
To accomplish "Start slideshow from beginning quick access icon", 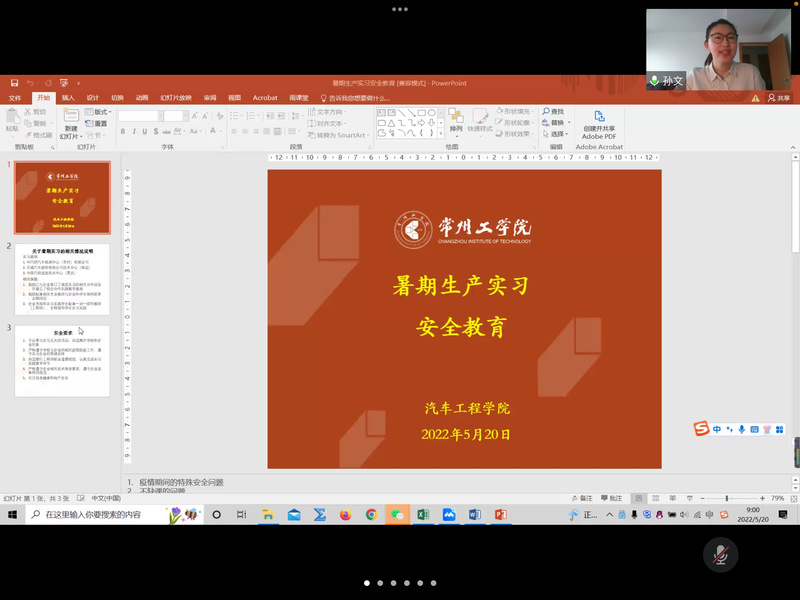I will coord(64,83).
